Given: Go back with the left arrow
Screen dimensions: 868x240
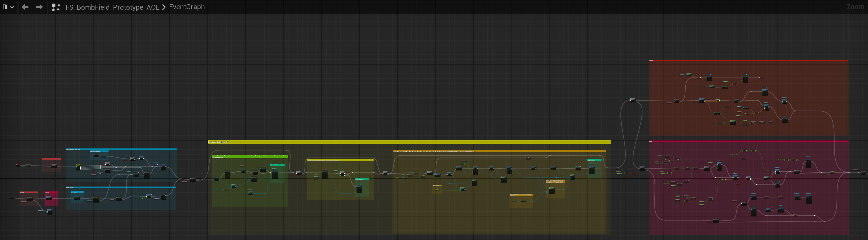Looking at the screenshot, I should (25, 7).
